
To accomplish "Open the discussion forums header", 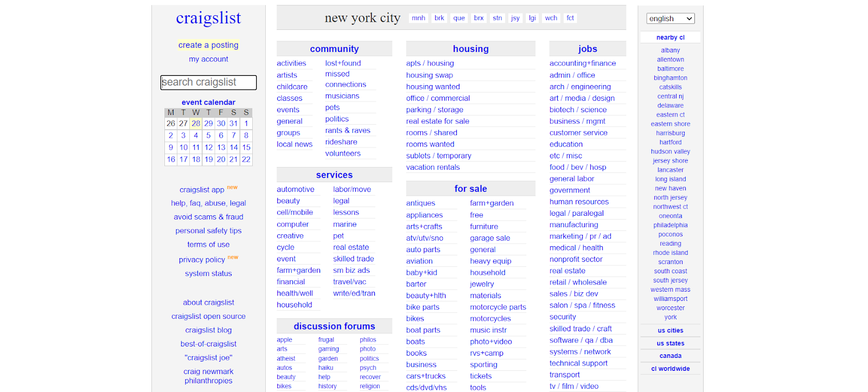I will click(334, 326).
